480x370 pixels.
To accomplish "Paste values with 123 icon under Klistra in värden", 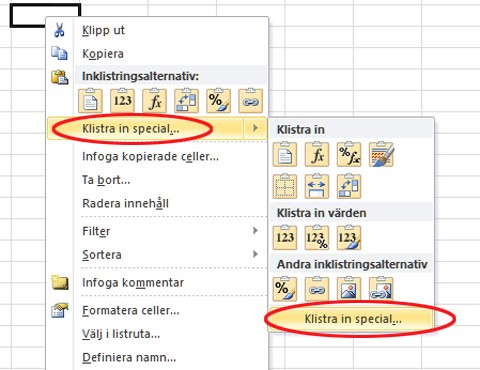I will coord(285,238).
